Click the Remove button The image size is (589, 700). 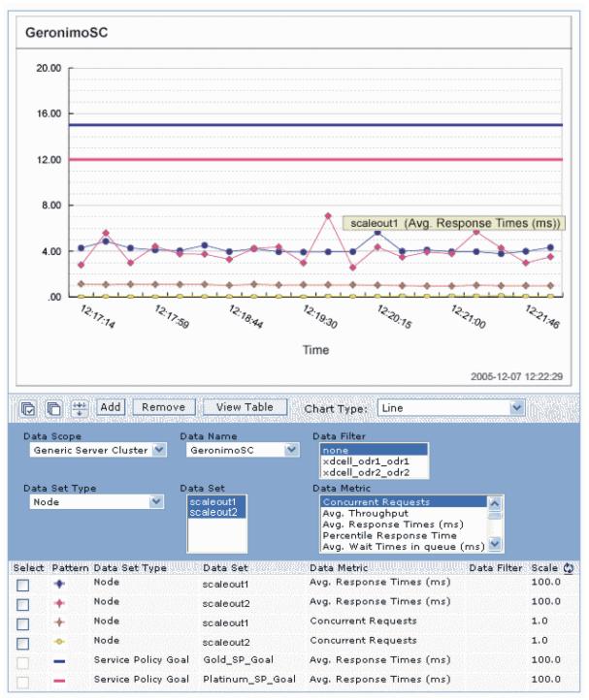[x=164, y=407]
